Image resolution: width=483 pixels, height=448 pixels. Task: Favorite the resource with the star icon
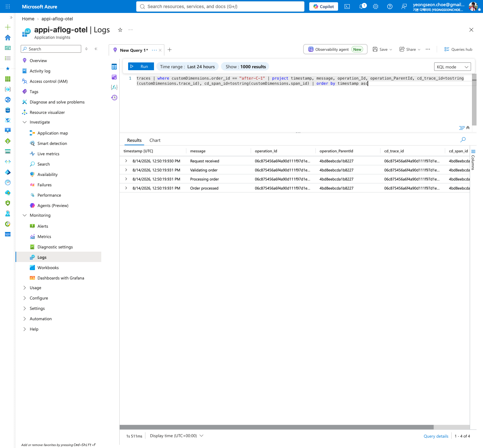pos(120,30)
